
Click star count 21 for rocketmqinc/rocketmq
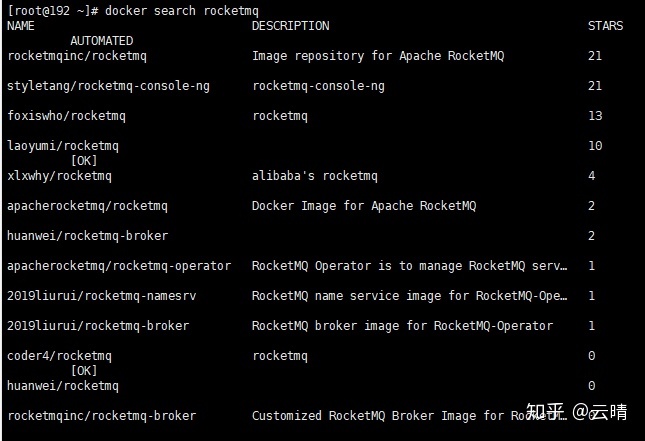[595, 56]
